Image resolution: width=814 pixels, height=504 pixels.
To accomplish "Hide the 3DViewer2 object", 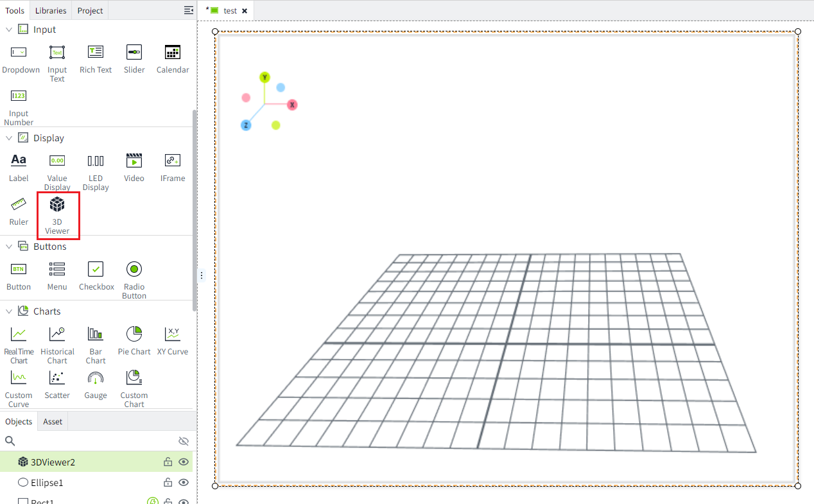I will point(184,462).
